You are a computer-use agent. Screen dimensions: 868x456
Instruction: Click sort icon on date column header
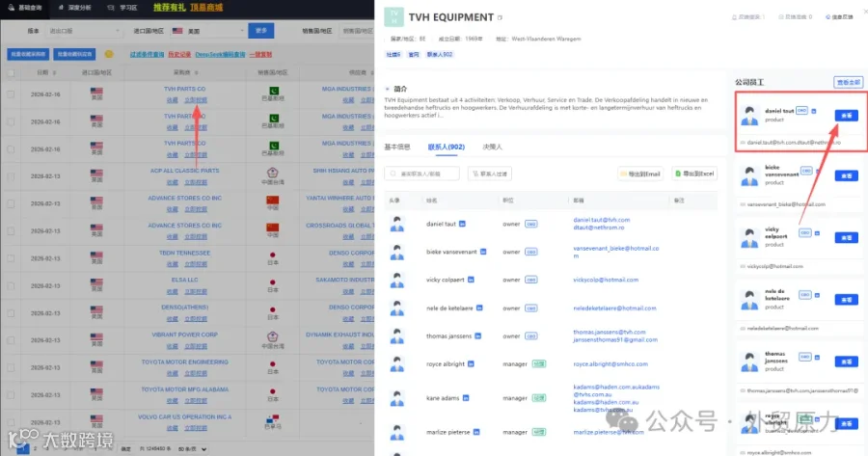[x=54, y=72]
